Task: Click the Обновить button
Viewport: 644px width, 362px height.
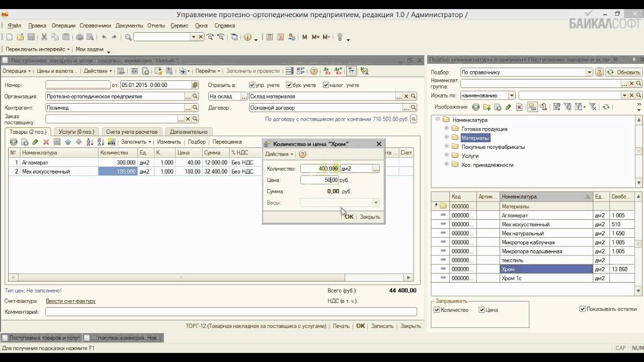Action: [624, 72]
